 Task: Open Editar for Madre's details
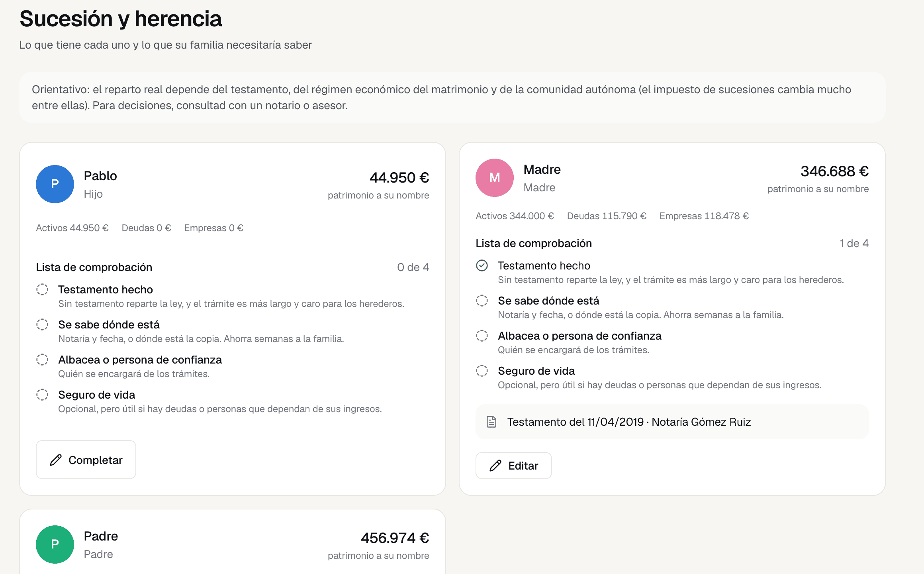(x=514, y=466)
